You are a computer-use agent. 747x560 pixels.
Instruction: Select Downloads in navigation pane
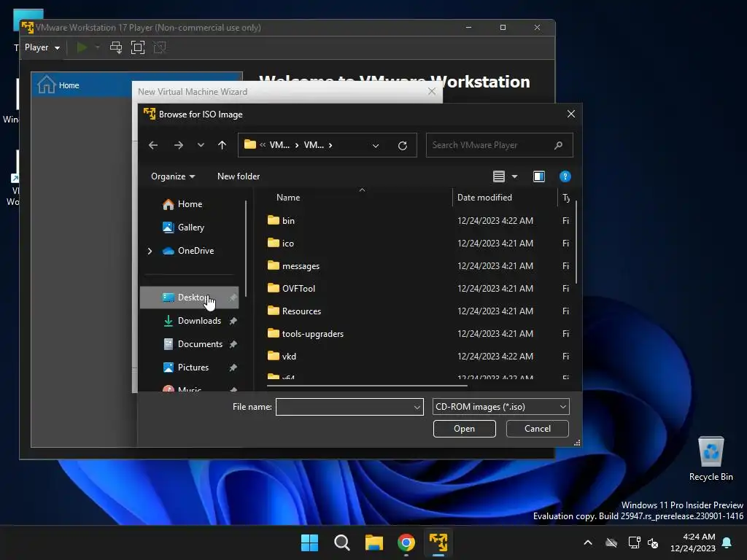[x=199, y=321]
